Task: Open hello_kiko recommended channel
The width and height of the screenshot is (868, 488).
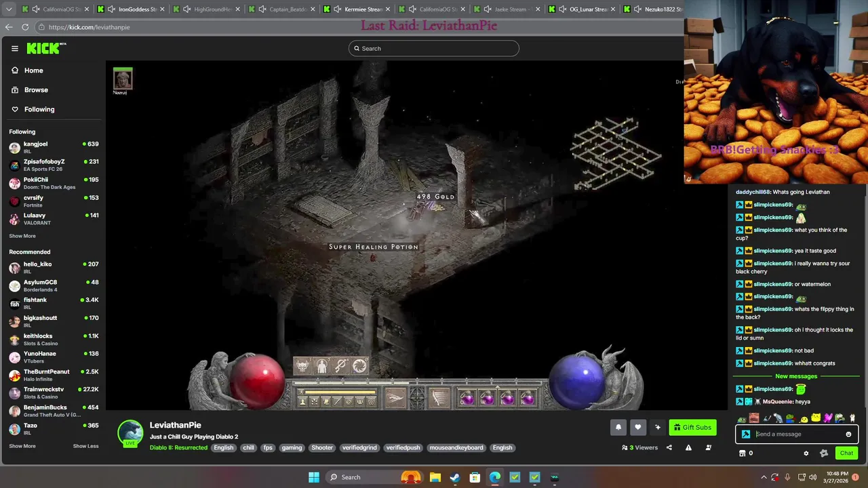Action: pos(54,267)
